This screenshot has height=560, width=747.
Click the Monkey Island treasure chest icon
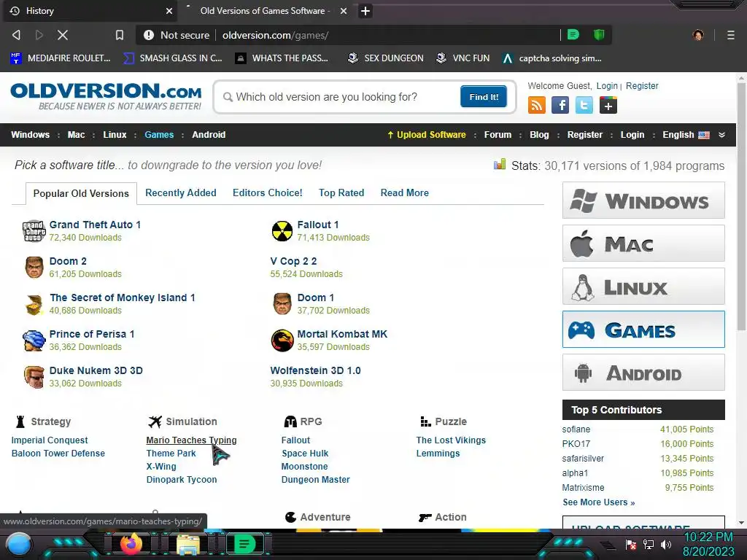click(x=34, y=304)
